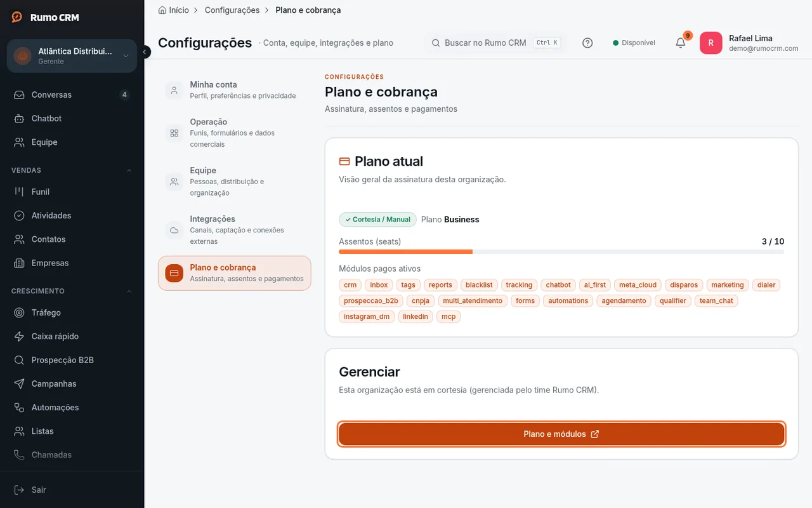Click the Assentos seats progress bar
This screenshot has width=812, height=508.
(561, 252)
